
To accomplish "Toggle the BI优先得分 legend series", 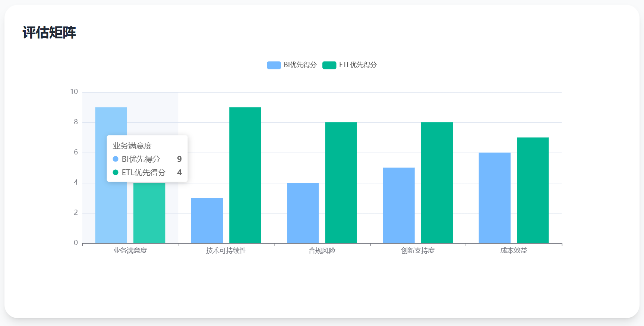I will (x=292, y=65).
